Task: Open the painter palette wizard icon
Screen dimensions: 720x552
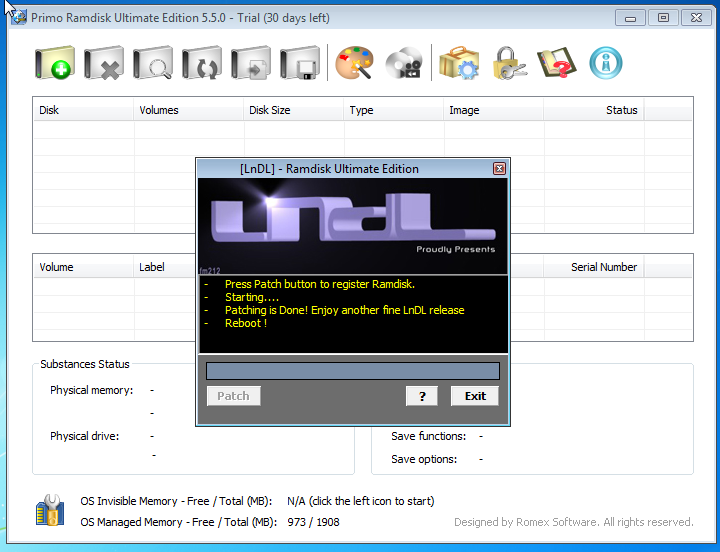Action: pos(354,63)
